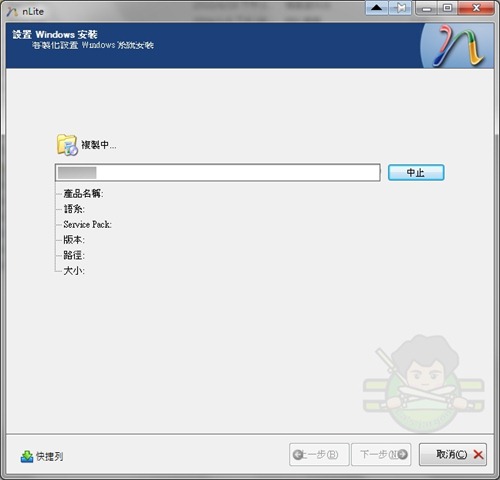Screen dimensions: 500x480
Task: Select the 產品名稱 tree entry
Action: 83,193
